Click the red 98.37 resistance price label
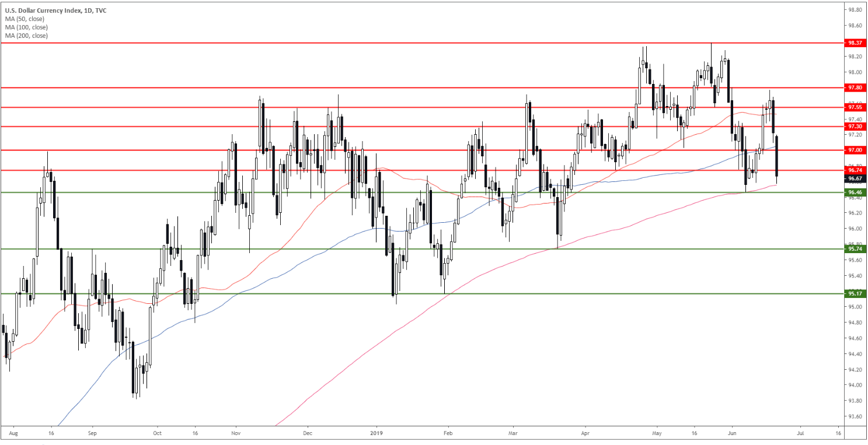The image size is (868, 445). [x=855, y=43]
